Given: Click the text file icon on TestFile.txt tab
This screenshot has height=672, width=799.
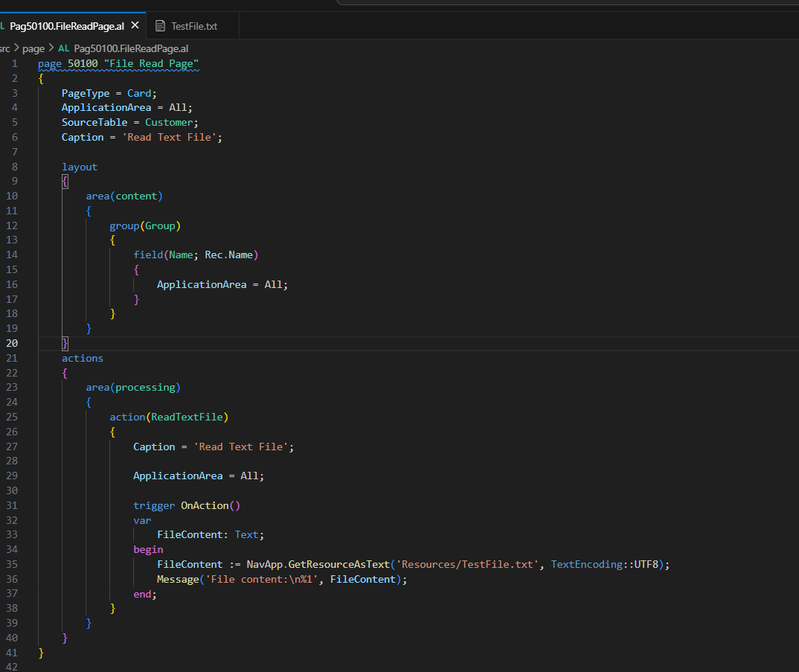Looking at the screenshot, I should pyautogui.click(x=160, y=26).
